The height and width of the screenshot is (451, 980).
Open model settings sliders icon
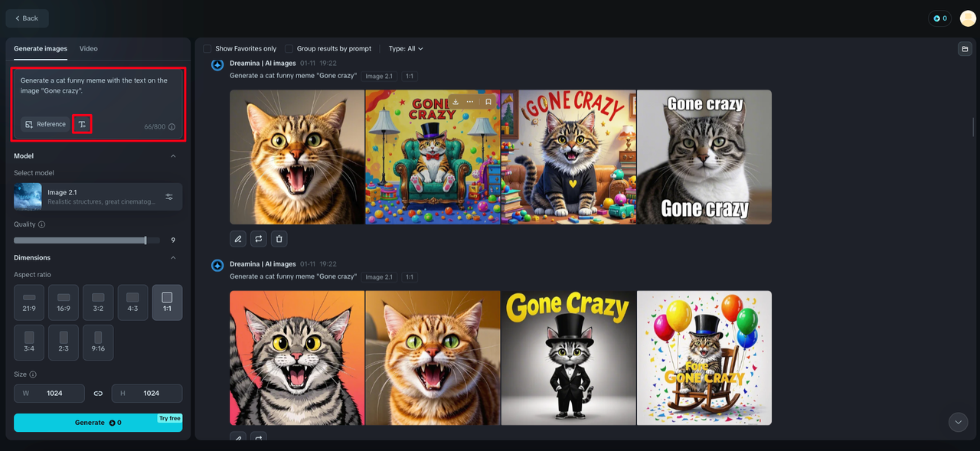169,197
